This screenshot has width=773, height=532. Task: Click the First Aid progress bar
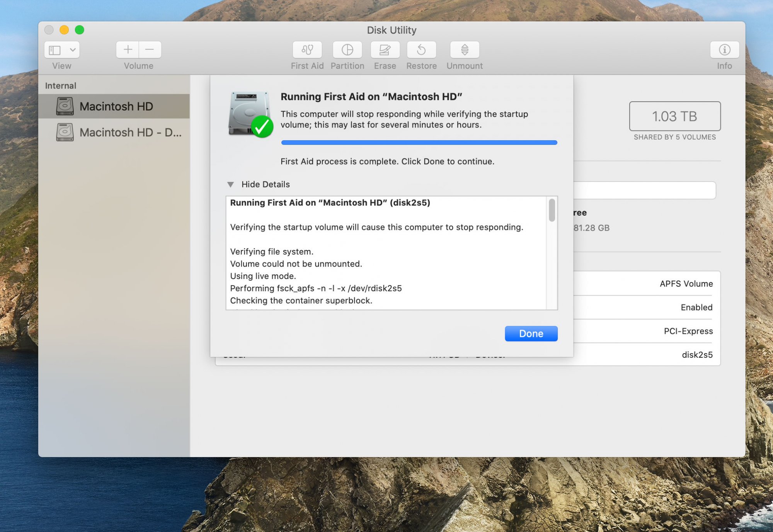[419, 143]
